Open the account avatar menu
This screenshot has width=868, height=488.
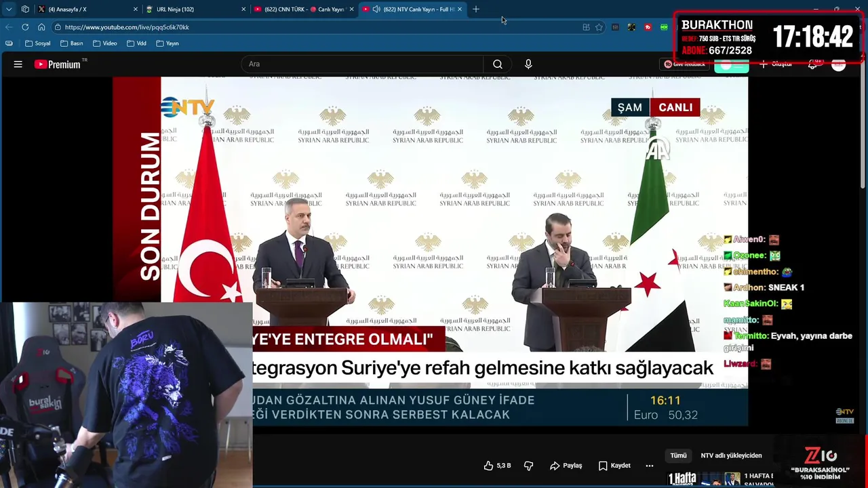pyautogui.click(x=839, y=64)
